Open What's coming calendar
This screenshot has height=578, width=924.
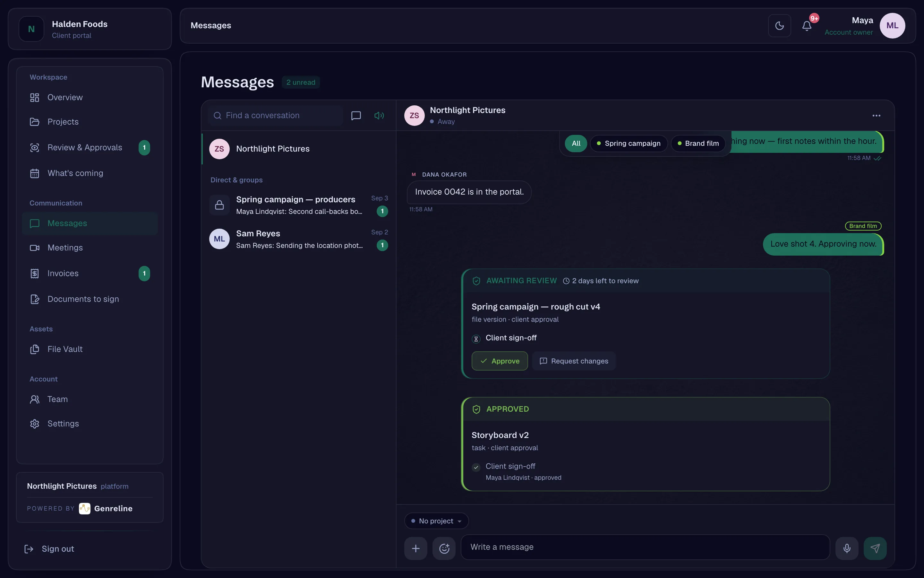(x=90, y=173)
